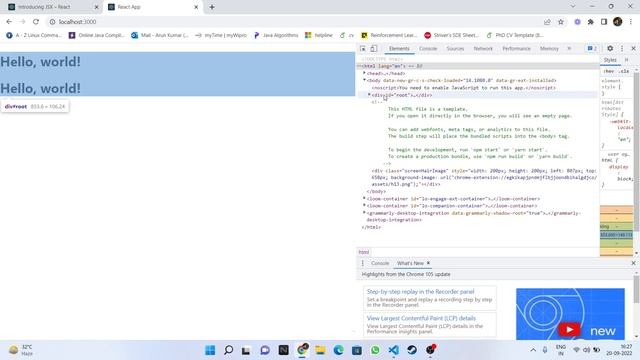The image size is (640, 360).
Task: Click the html breadcrumb below the DOM tree
Action: pos(363,252)
